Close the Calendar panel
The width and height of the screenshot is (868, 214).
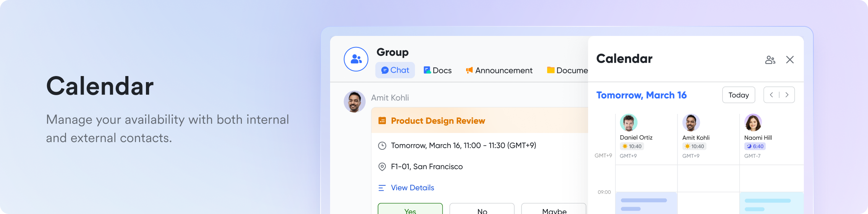point(790,60)
